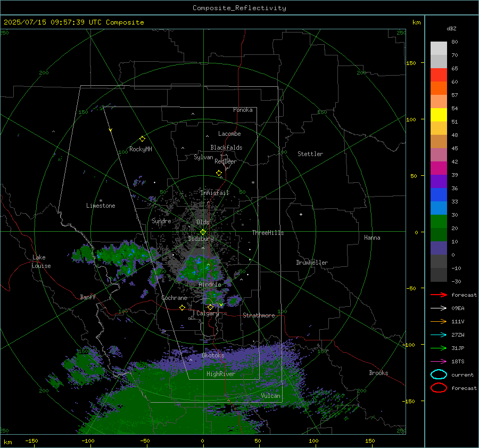
Task: Select the yellow radar-center diamond near Didsbury
Action: point(203,232)
